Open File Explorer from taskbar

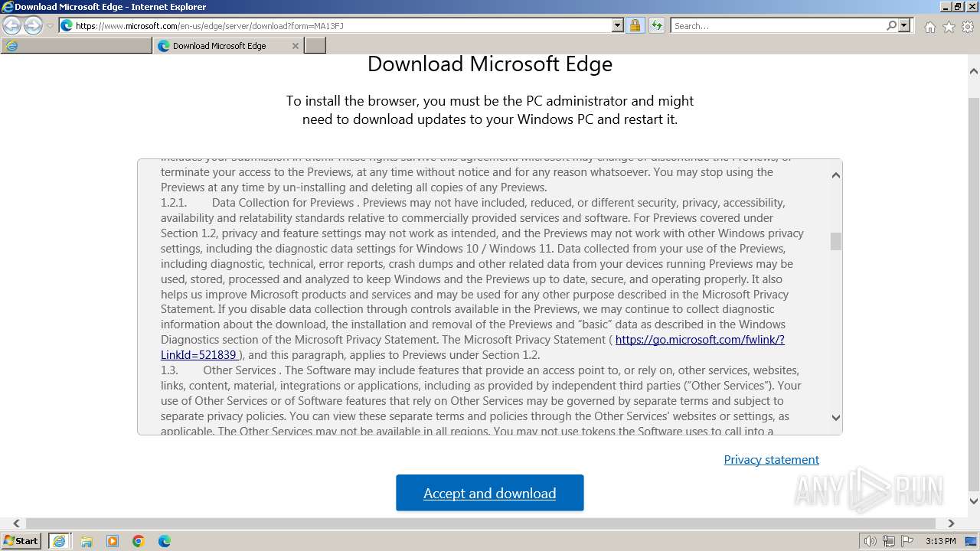(x=87, y=541)
